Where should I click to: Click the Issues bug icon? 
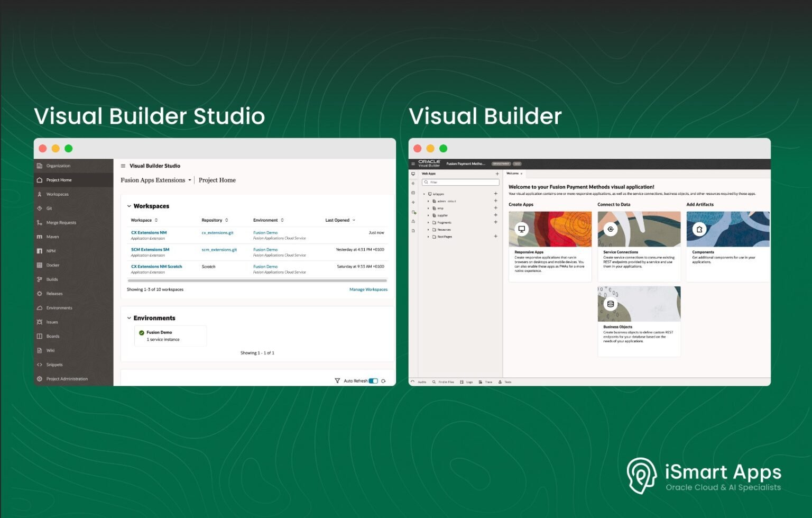click(40, 322)
